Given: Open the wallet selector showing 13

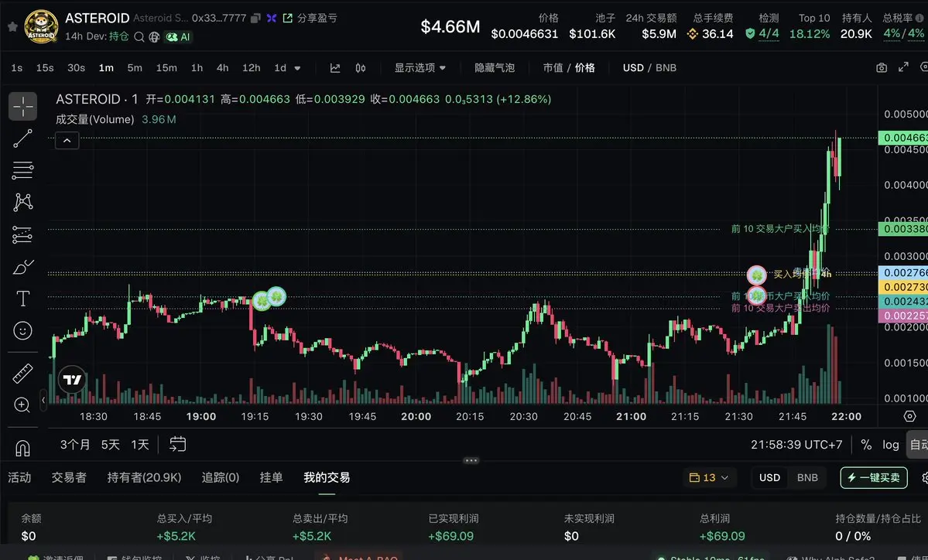Looking at the screenshot, I should (x=709, y=477).
